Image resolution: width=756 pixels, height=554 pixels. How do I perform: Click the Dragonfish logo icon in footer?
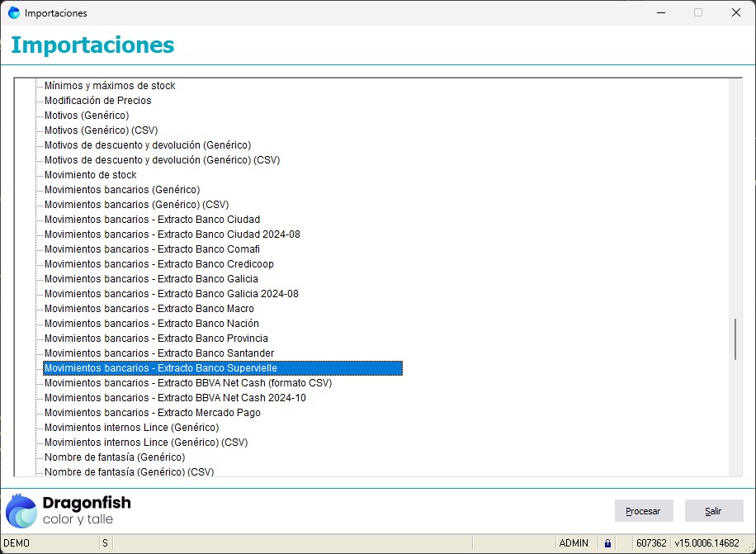click(x=21, y=510)
